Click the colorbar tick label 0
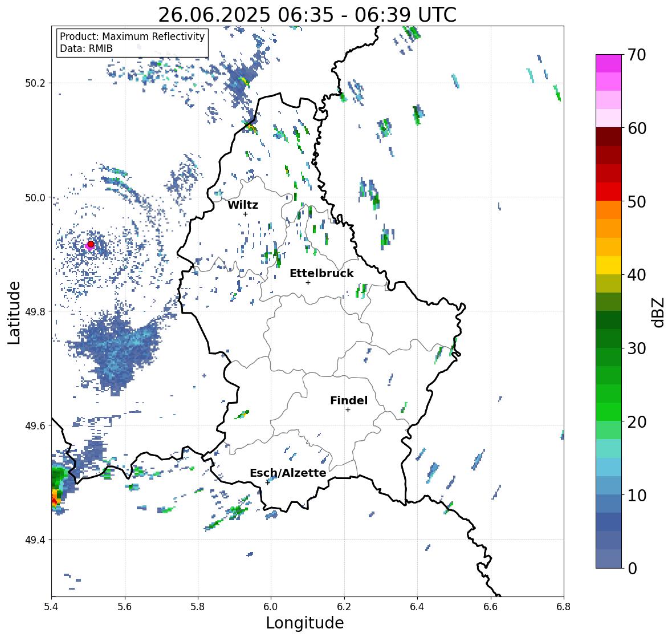The image size is (672, 637). (x=633, y=569)
